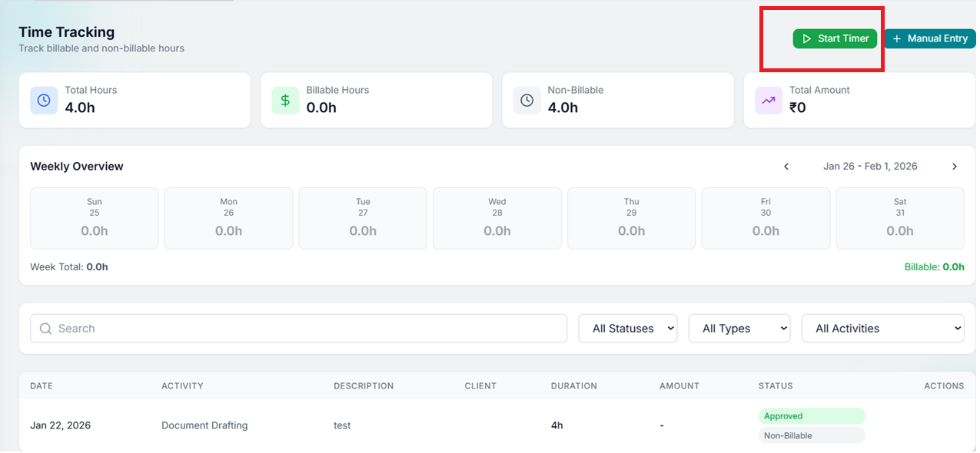The image size is (980, 453).
Task: Click the Time Tracking page title
Action: [x=67, y=32]
